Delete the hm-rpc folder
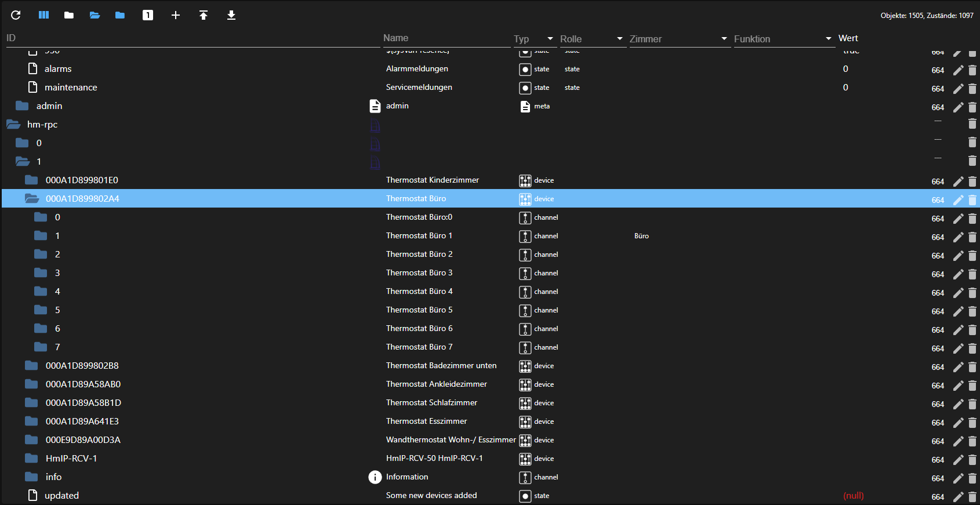The image size is (980, 505). [x=972, y=123]
